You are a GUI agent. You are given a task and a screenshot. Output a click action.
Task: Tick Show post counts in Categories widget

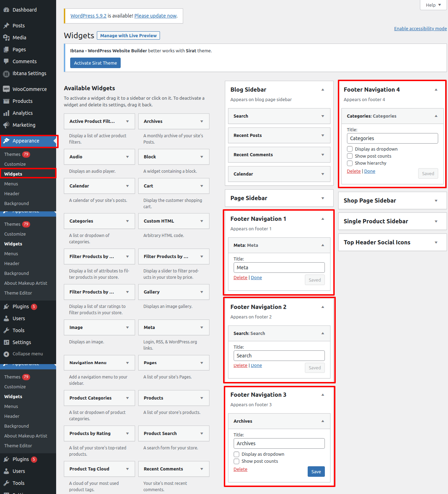(x=350, y=156)
